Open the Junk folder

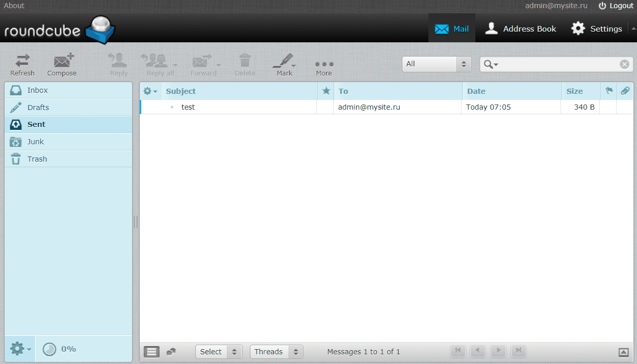coord(68,142)
